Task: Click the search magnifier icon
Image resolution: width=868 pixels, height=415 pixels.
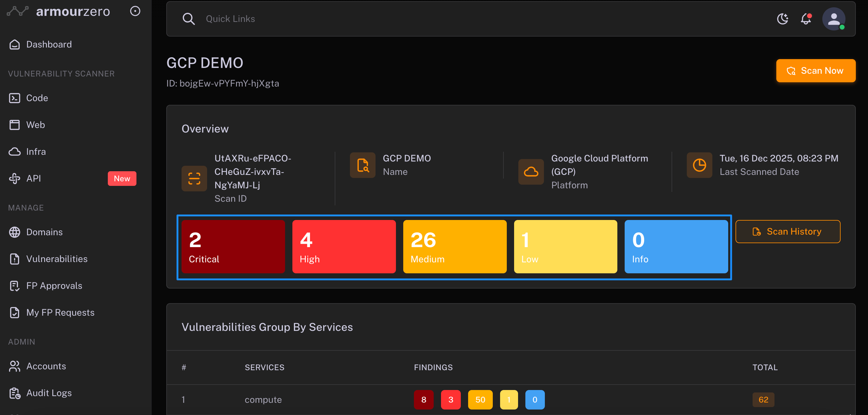Action: [x=188, y=19]
